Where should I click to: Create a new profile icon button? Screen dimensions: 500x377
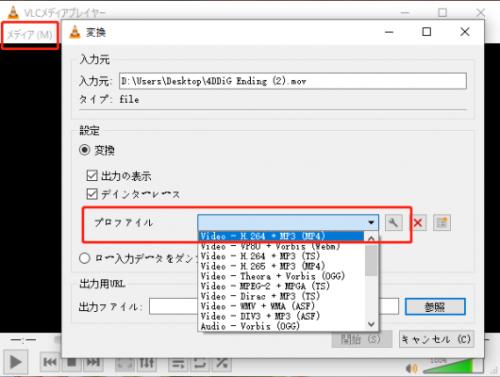442,223
